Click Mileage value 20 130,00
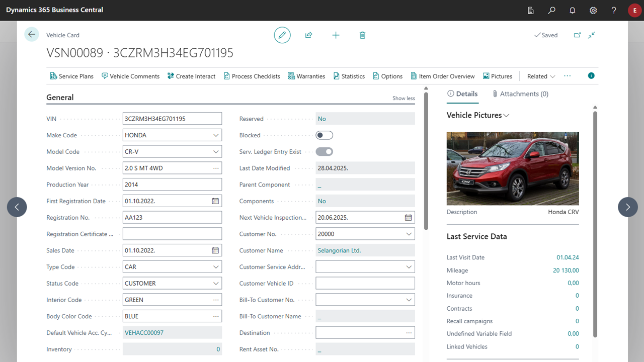 click(566, 270)
